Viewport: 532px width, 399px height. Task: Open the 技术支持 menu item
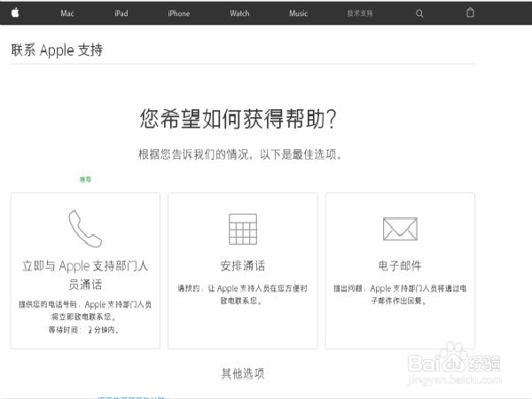[x=360, y=13]
